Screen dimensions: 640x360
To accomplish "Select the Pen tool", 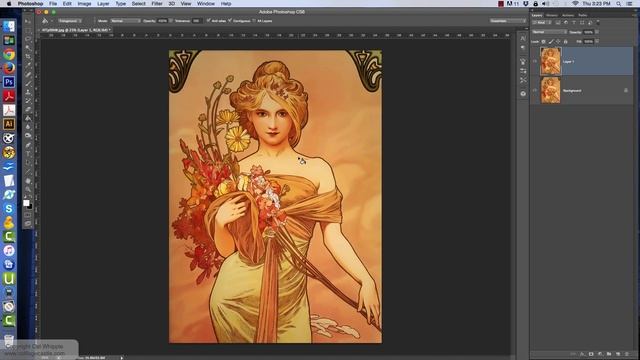I will coord(28,145).
